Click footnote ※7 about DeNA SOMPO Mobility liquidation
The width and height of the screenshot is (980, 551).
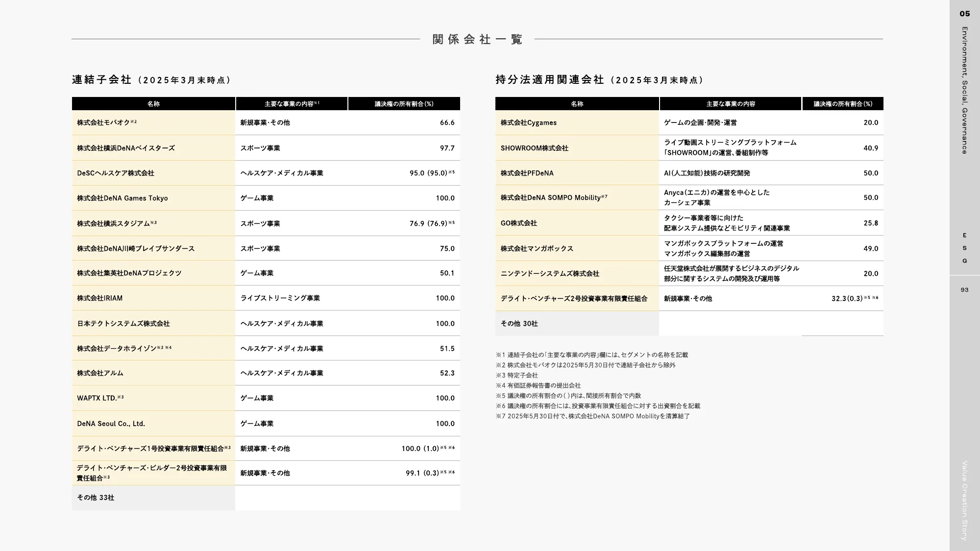595,416
